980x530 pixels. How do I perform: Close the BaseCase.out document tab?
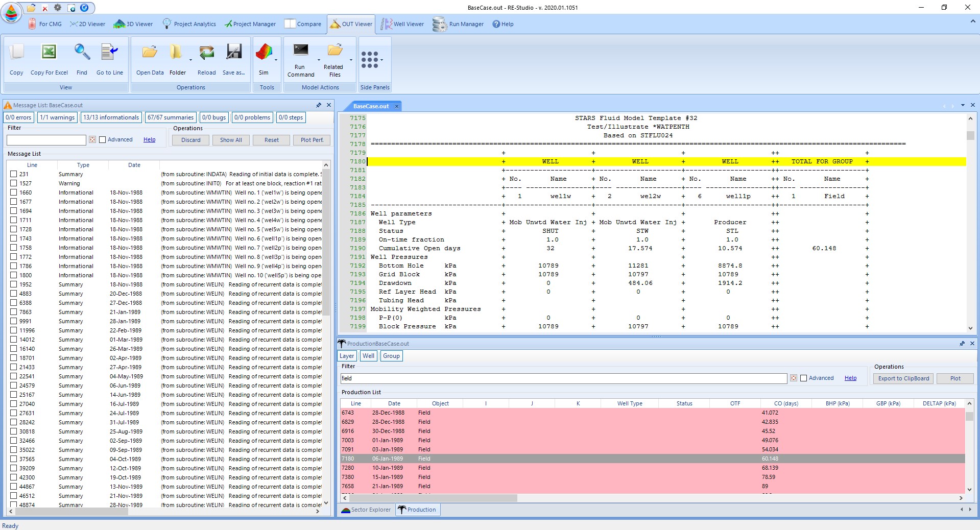point(397,106)
